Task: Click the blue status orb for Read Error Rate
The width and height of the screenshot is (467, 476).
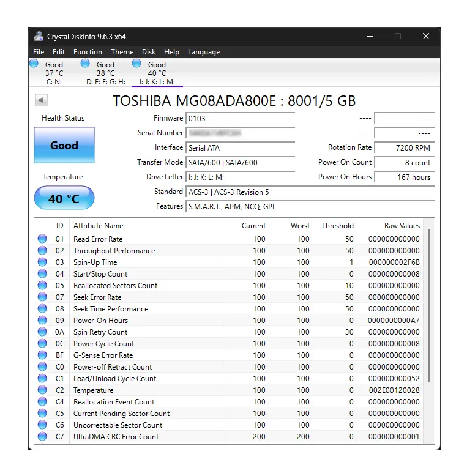Action: click(x=42, y=239)
